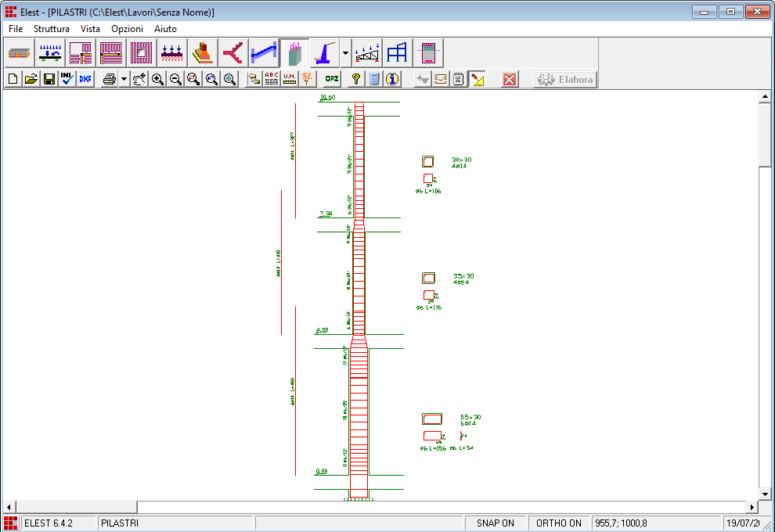775x532 pixels.
Task: Open the Vista menu
Action: [90, 29]
